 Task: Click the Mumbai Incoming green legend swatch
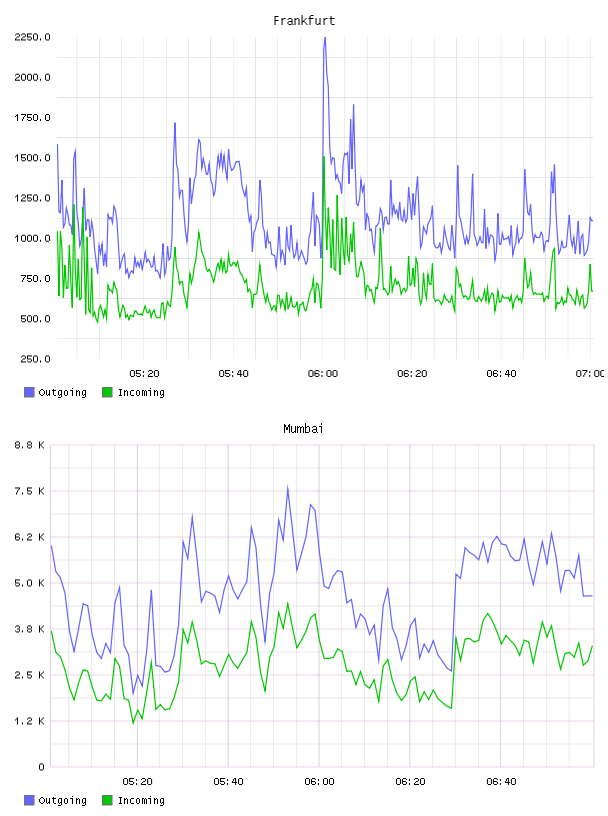pyautogui.click(x=107, y=800)
